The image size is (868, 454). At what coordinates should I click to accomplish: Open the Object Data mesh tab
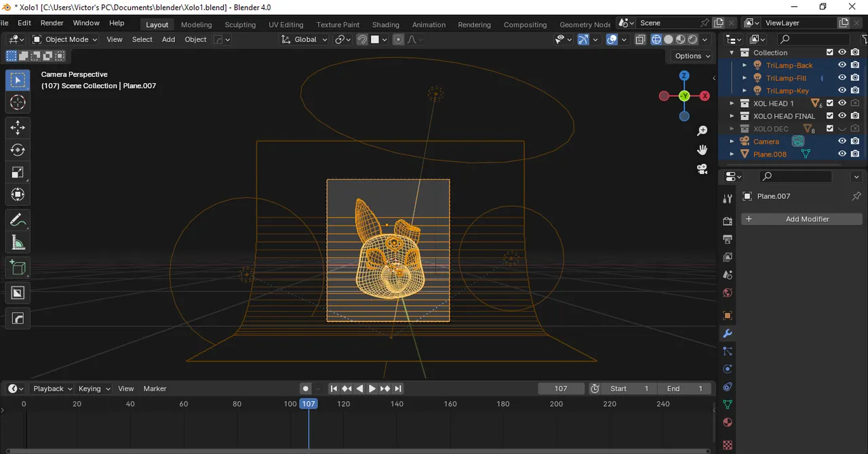pos(728,405)
